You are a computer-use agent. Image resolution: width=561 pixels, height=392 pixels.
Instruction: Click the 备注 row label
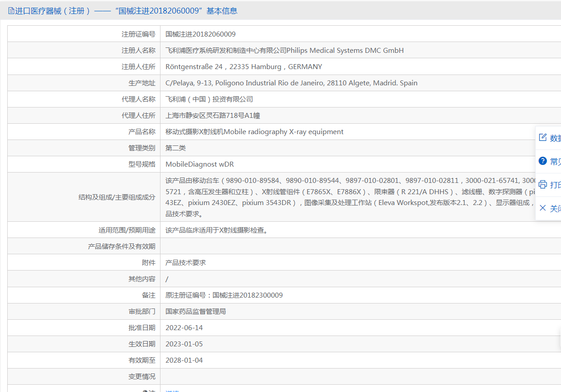149,295
